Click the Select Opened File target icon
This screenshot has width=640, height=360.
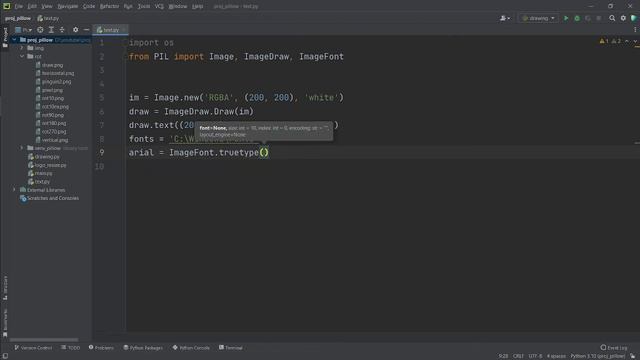(40, 30)
